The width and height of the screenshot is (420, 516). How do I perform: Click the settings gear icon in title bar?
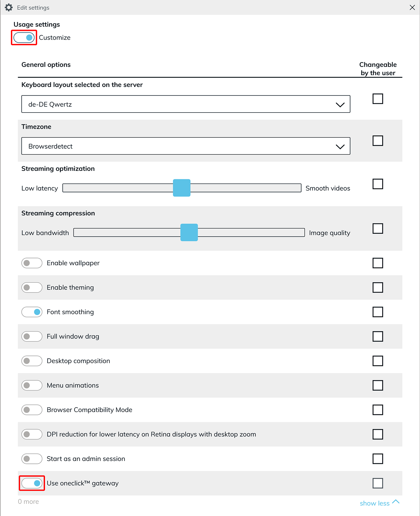[9, 8]
